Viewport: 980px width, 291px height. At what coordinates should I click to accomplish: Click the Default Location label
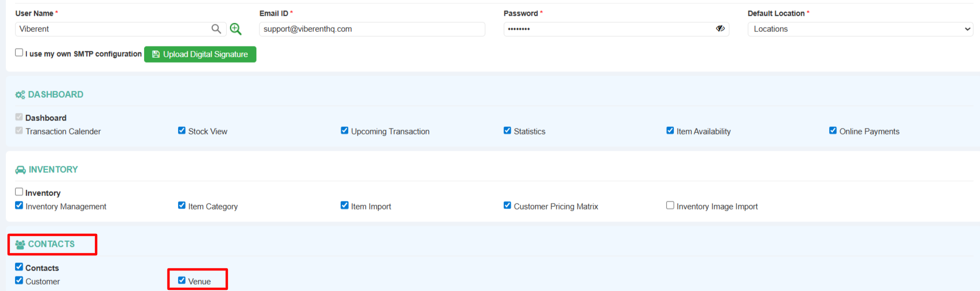pos(776,13)
